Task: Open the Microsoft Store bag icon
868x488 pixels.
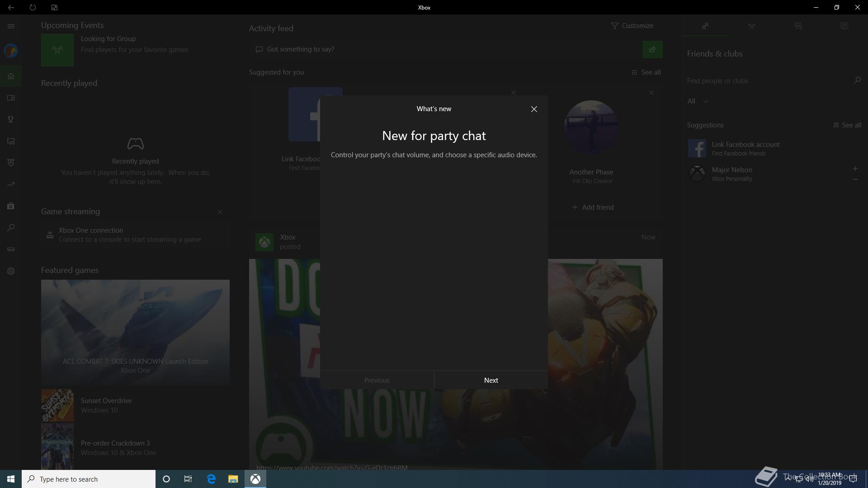Action: [x=11, y=206]
